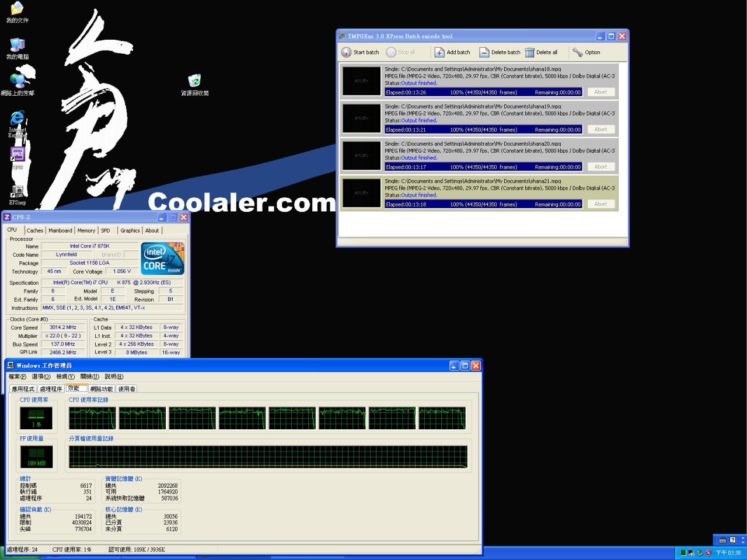Viewport: 747px width, 560px height.
Task: Click Abort button for shana20.mpg
Action: point(601,167)
